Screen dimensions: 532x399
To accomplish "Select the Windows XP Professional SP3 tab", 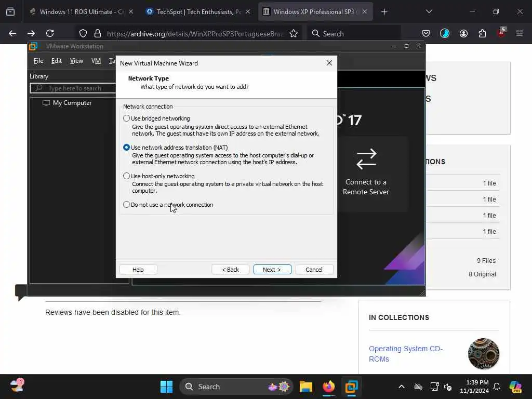I will 315,12.
